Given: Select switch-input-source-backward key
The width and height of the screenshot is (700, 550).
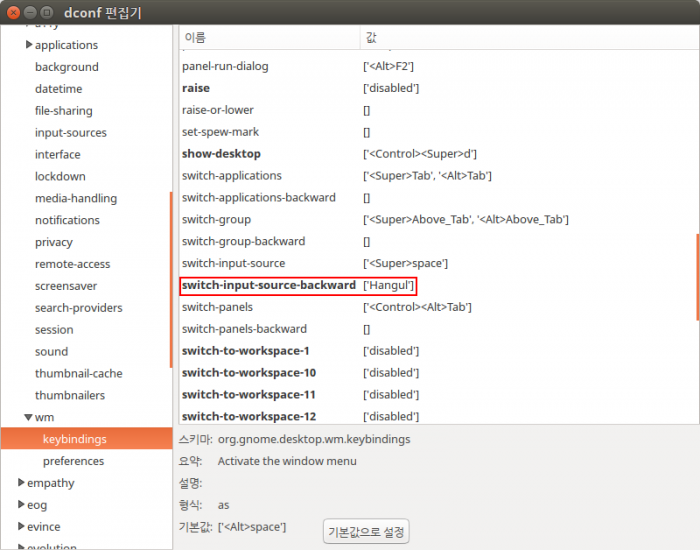Looking at the screenshot, I should click(269, 285).
